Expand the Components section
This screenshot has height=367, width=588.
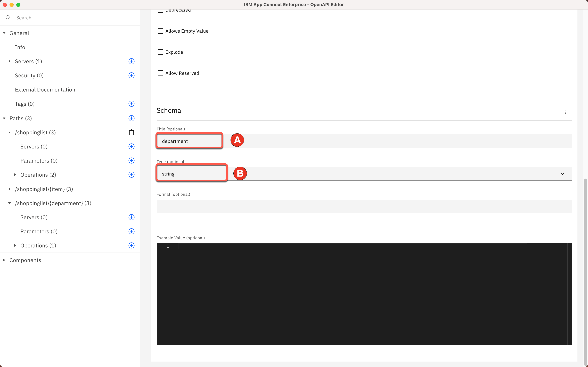coord(4,260)
